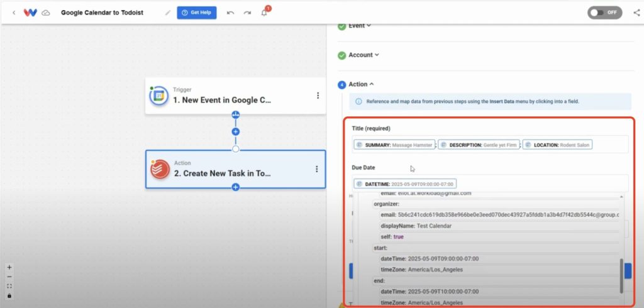Select the DESCRIPTION: Gentle yet Firm chip
Screen dimensions: 644x308
coord(479,145)
